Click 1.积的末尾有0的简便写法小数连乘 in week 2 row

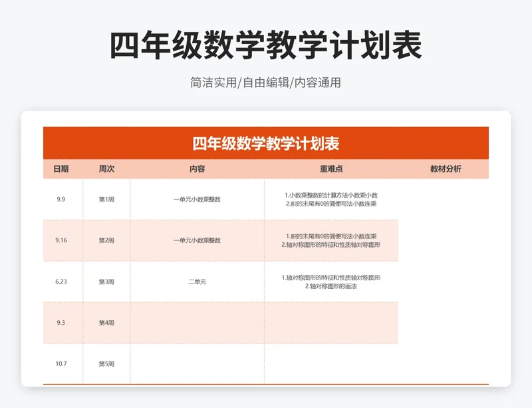click(x=331, y=236)
